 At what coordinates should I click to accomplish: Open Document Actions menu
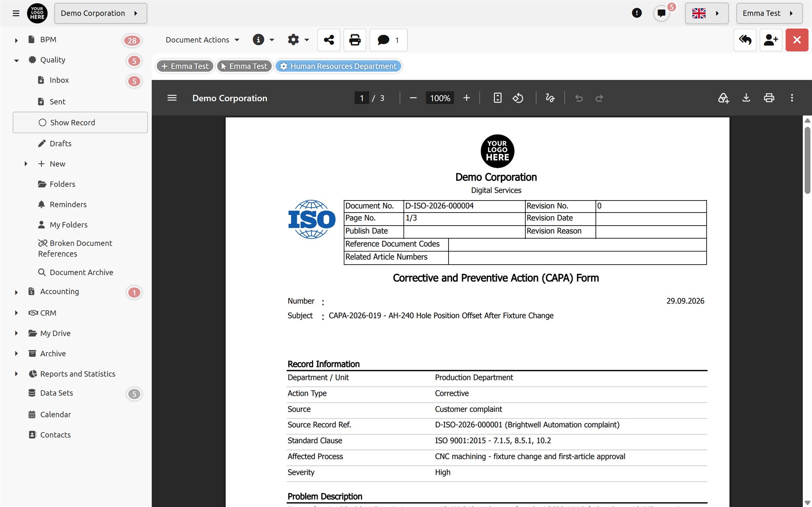[202, 40]
